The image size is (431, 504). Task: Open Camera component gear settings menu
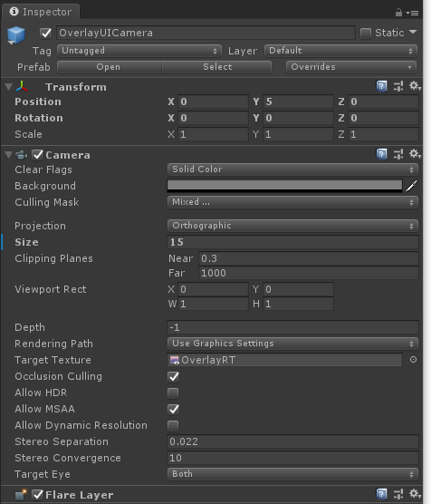pos(415,154)
